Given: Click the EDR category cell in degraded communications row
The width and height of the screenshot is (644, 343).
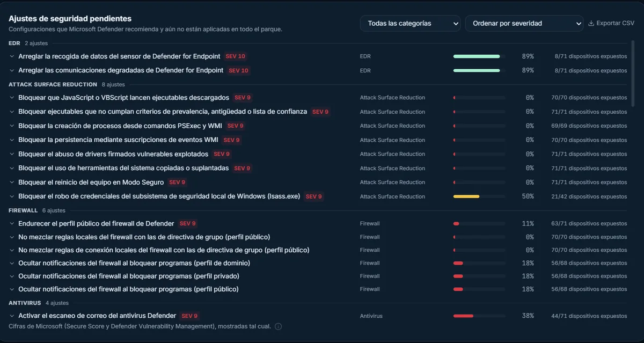Looking at the screenshot, I should tap(365, 70).
